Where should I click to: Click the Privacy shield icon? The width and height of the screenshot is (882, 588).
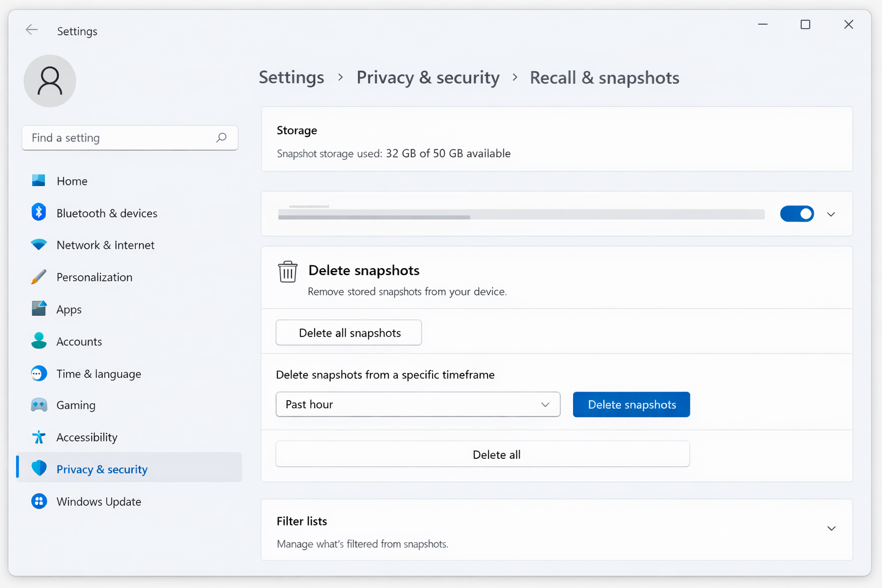coord(38,469)
